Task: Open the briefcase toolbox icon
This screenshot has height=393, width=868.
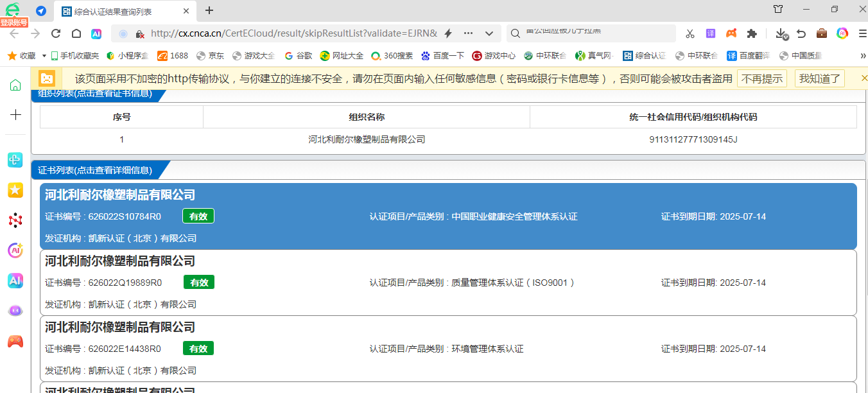Action: coord(822,33)
